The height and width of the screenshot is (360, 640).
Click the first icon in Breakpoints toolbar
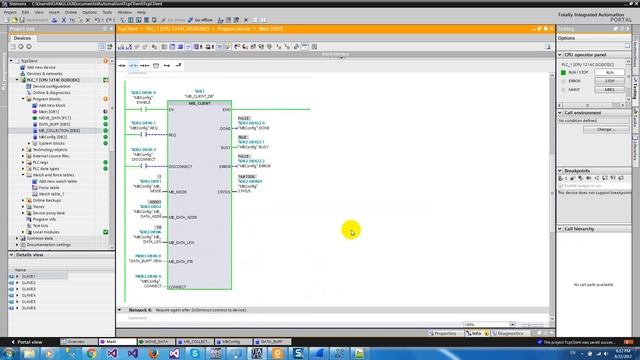[x=561, y=178]
